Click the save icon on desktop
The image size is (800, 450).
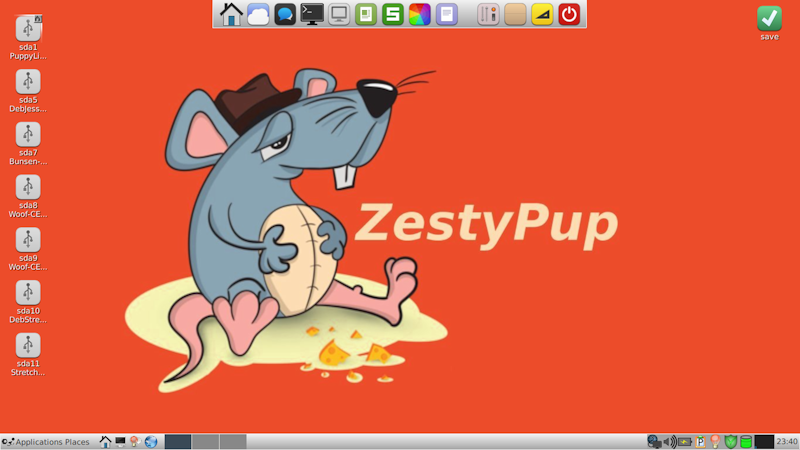(769, 18)
